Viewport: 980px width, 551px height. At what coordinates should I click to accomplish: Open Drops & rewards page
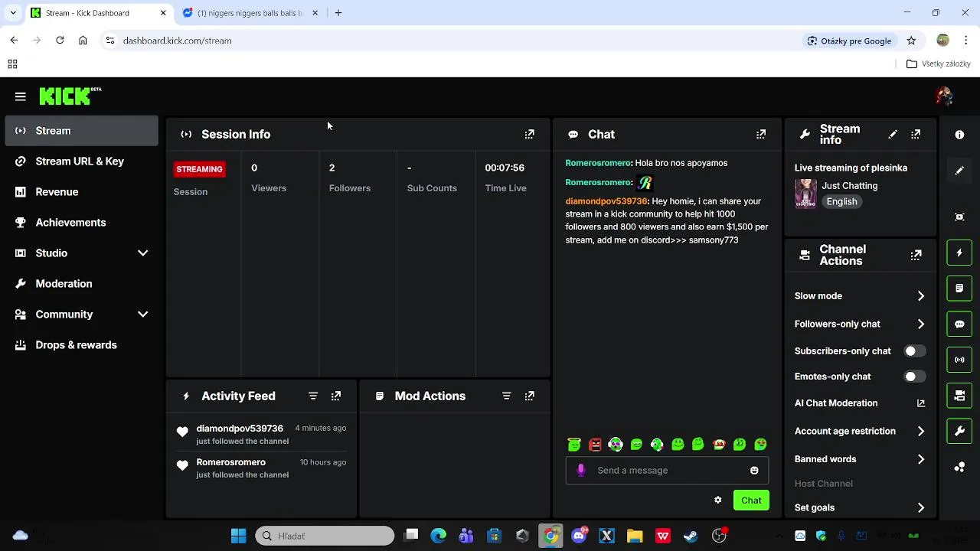coord(81,345)
